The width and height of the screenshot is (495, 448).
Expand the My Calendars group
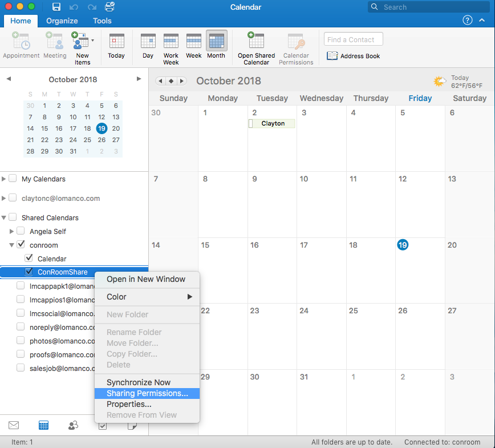coord(5,179)
